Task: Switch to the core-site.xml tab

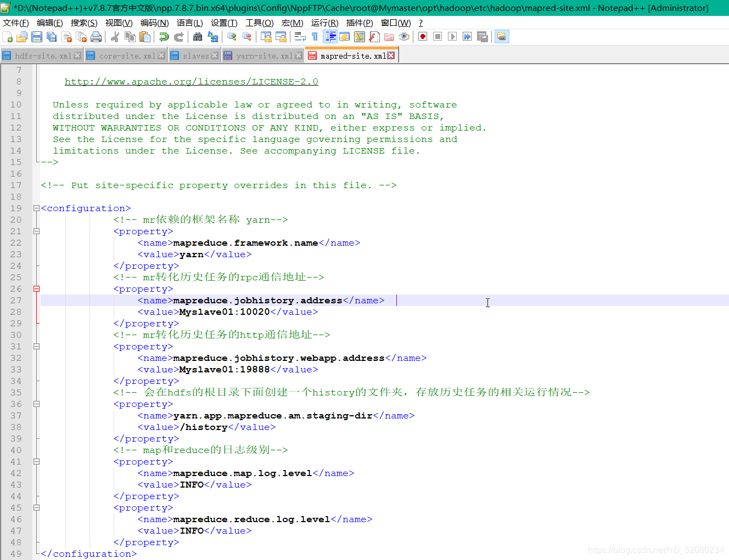Action: [127, 56]
